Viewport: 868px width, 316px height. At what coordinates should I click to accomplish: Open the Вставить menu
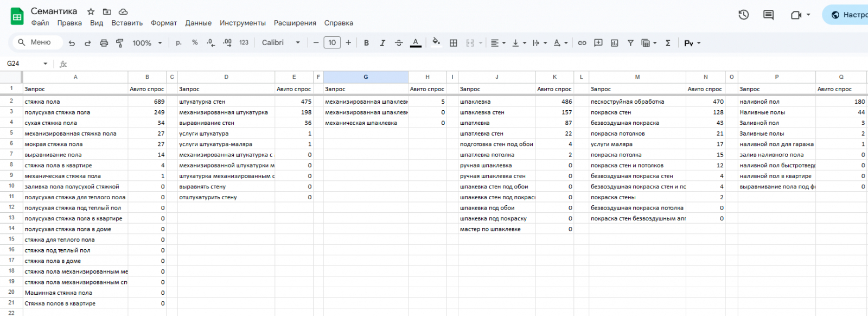pyautogui.click(x=127, y=23)
